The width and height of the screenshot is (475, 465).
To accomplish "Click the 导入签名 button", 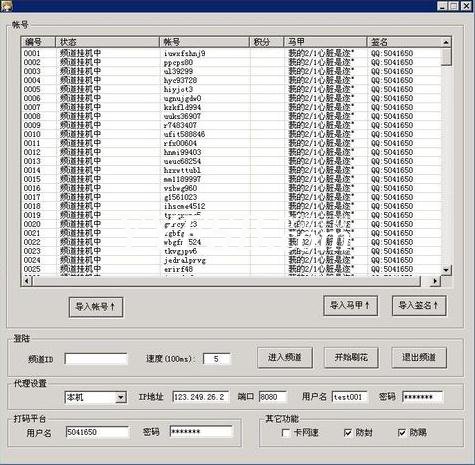I will [419, 305].
